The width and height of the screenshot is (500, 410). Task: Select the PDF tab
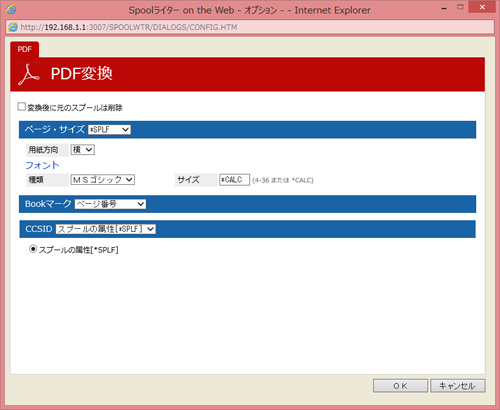pos(25,49)
